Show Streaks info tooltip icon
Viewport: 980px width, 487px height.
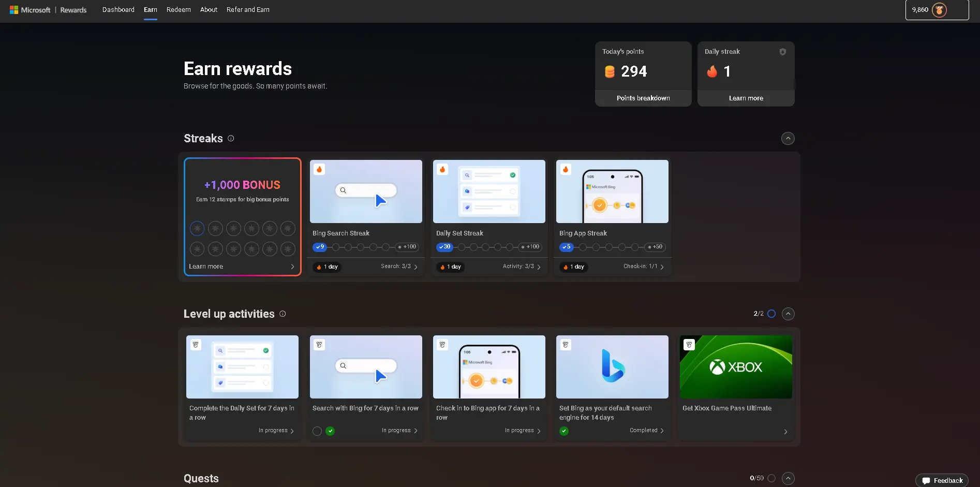coord(231,138)
